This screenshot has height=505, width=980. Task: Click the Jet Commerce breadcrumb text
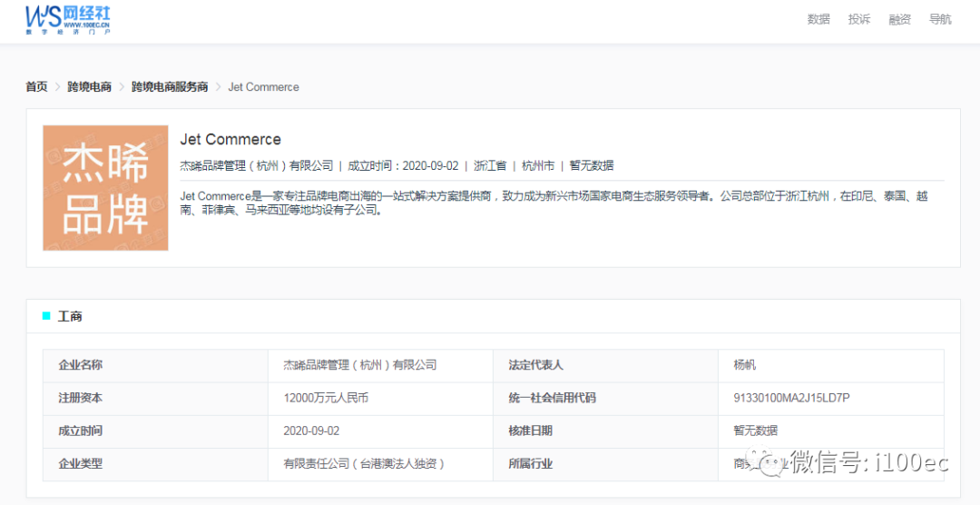(x=263, y=87)
